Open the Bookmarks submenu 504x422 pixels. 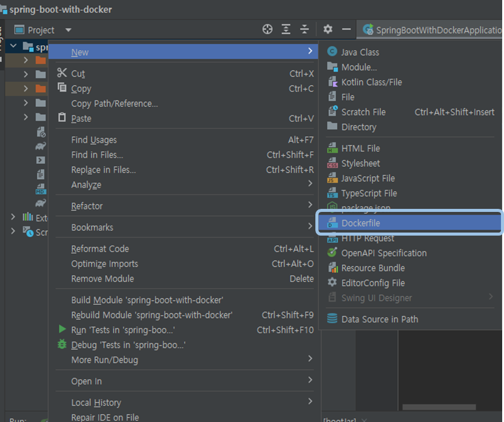click(184, 227)
